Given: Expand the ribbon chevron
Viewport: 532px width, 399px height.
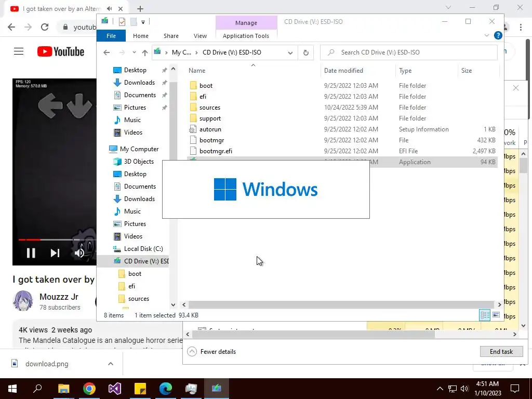Looking at the screenshot, I should (x=486, y=35).
